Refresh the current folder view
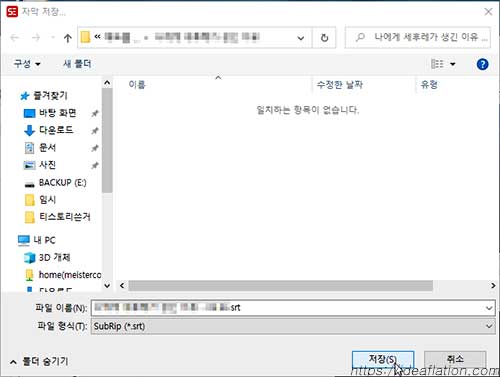 pos(324,38)
